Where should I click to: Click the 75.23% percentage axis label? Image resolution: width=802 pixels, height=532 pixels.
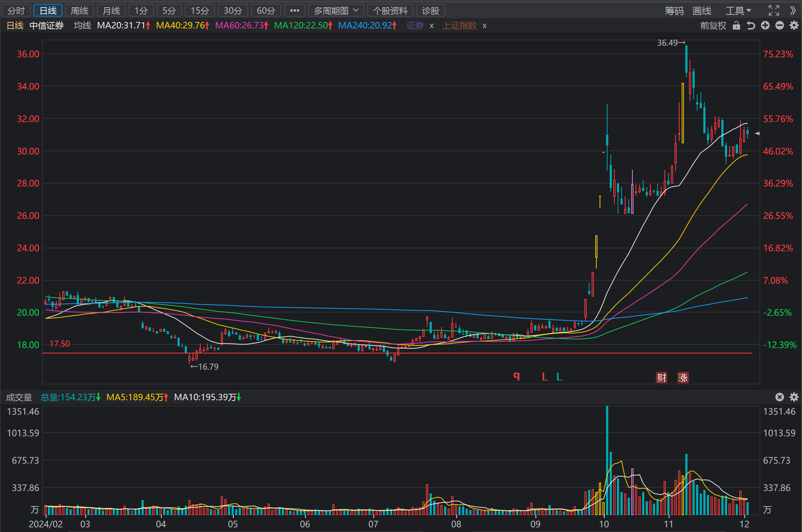pyautogui.click(x=778, y=54)
